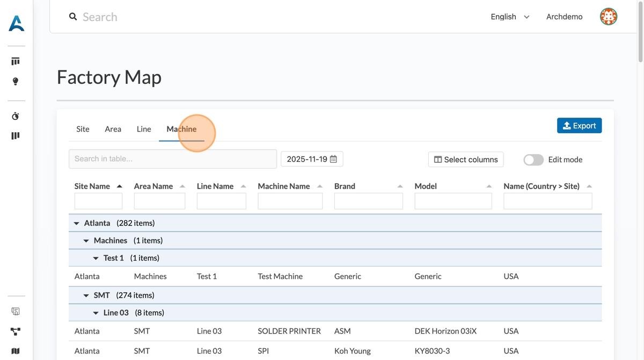Open the hierarchy diagram sidebar icon
Viewport: 644px width, 360px height.
click(16, 332)
